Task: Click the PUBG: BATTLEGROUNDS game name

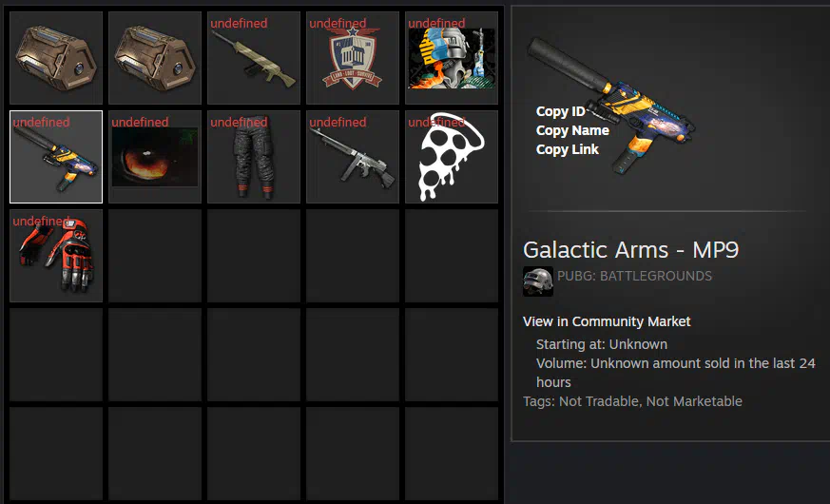Action: (634, 276)
